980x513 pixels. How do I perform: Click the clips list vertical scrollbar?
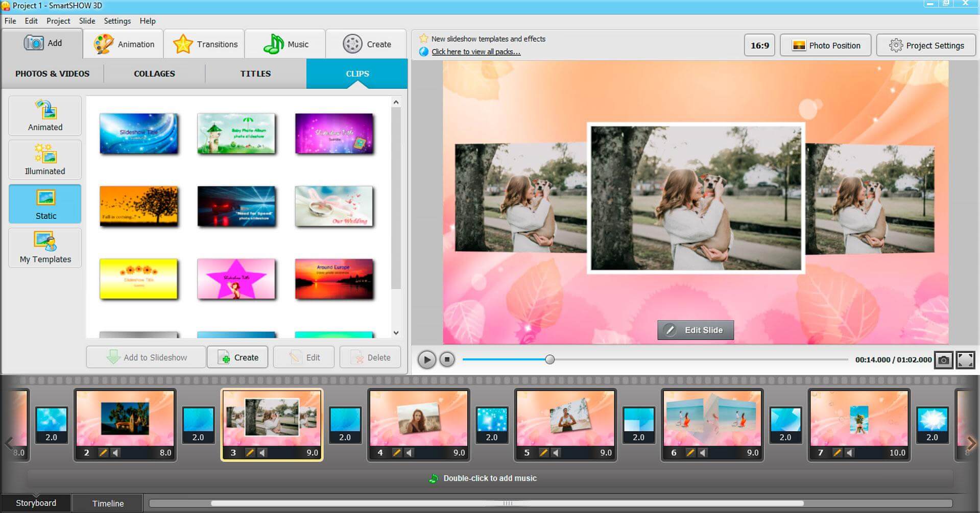pyautogui.click(x=396, y=199)
